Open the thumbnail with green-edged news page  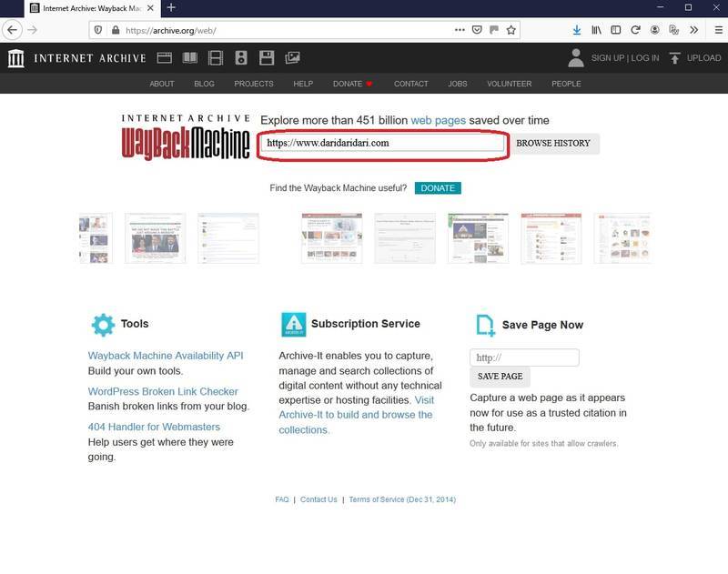coord(479,238)
